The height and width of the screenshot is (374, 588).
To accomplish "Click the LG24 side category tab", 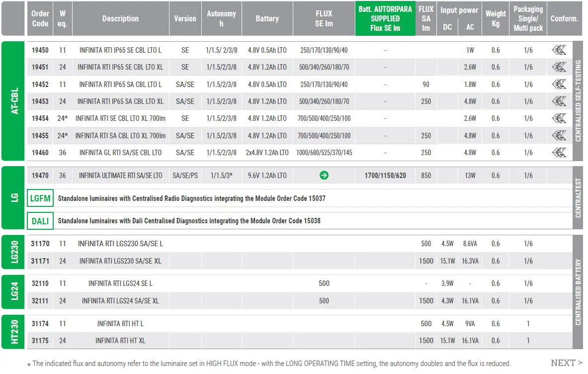I will (x=13, y=292).
